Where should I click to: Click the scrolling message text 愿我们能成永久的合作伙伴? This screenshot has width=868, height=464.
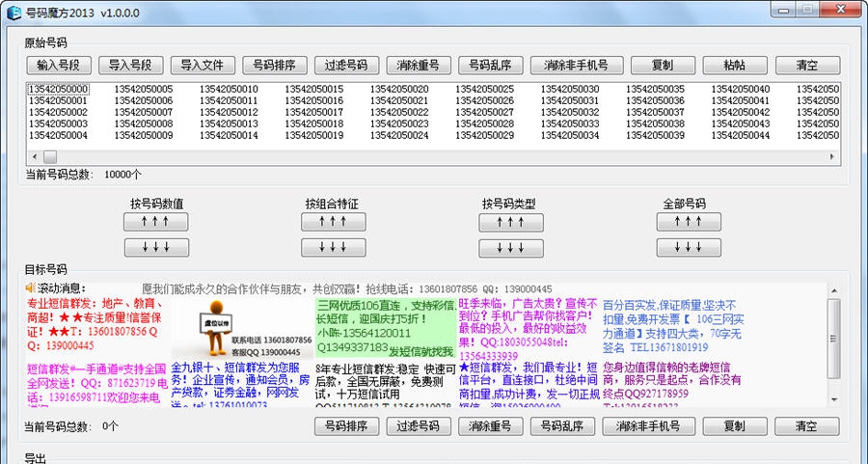click(x=346, y=289)
